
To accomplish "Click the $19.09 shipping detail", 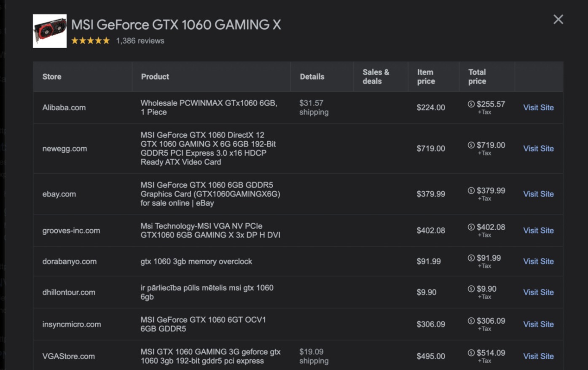I will click(x=314, y=356).
